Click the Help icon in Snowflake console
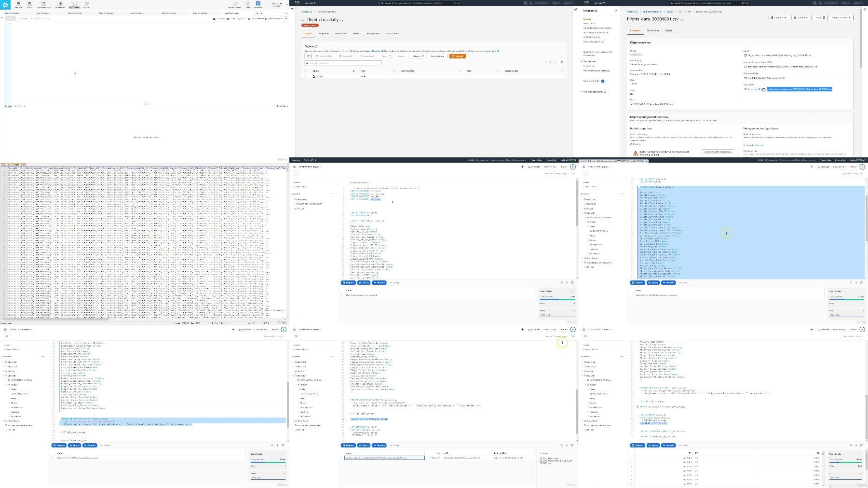 coord(248,5)
